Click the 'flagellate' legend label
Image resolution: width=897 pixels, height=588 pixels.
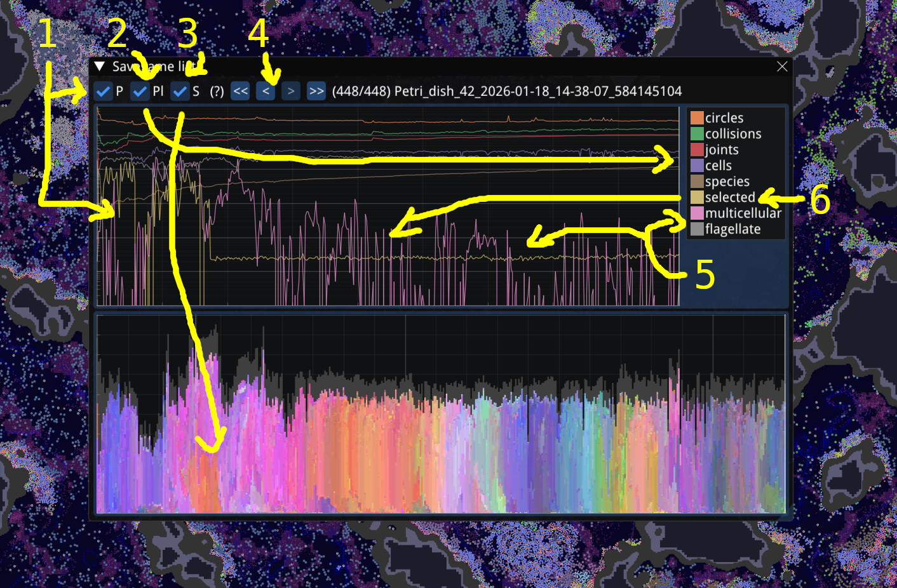pyautogui.click(x=732, y=229)
